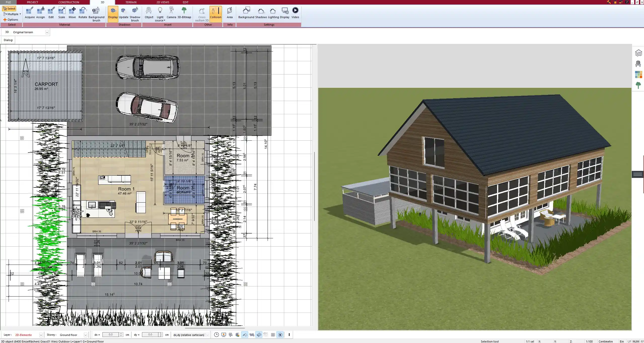Screen dimensions: 644x343
Task: Open the CONSTRUCTION ribbon tab
Action: [x=68, y=2]
